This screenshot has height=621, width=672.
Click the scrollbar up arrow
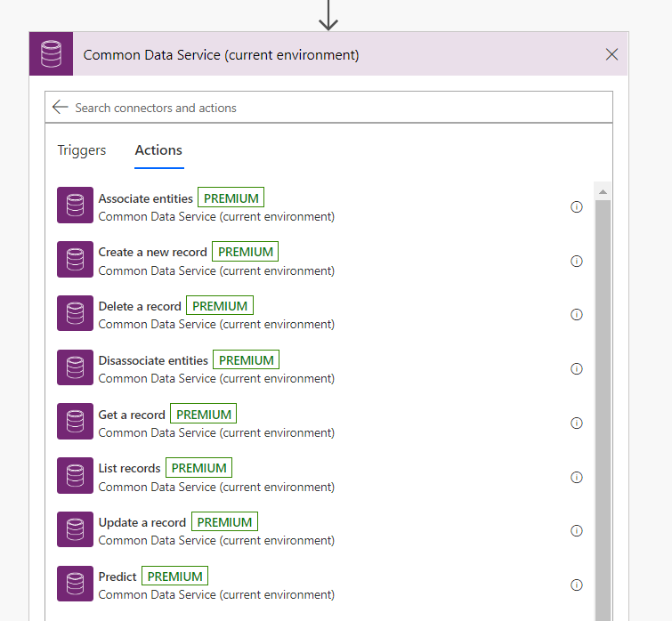603,192
